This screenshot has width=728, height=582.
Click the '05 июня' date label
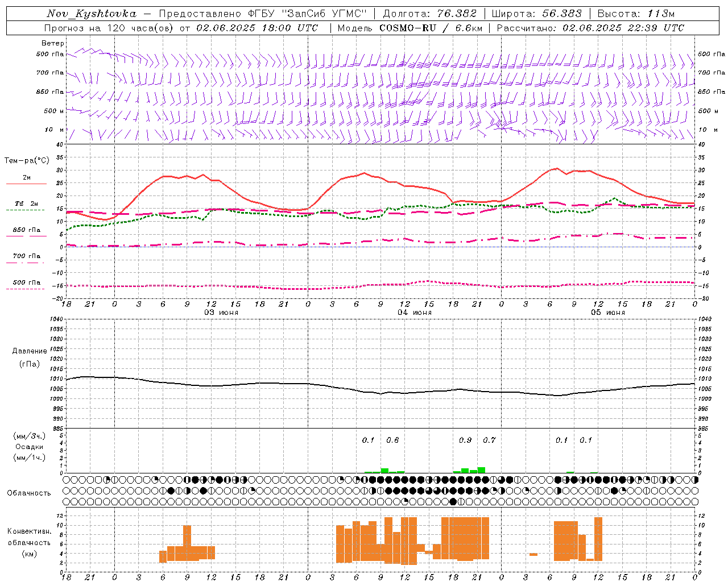point(608,312)
